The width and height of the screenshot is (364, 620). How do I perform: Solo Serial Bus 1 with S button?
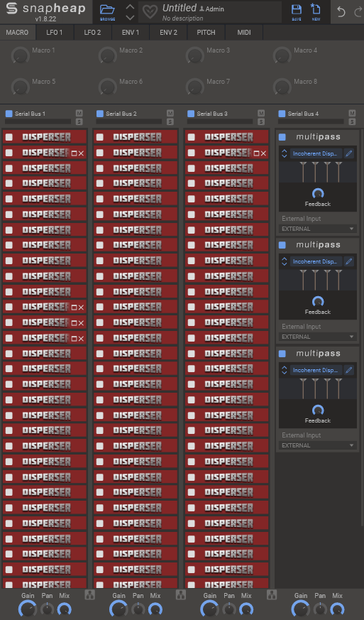79,121
